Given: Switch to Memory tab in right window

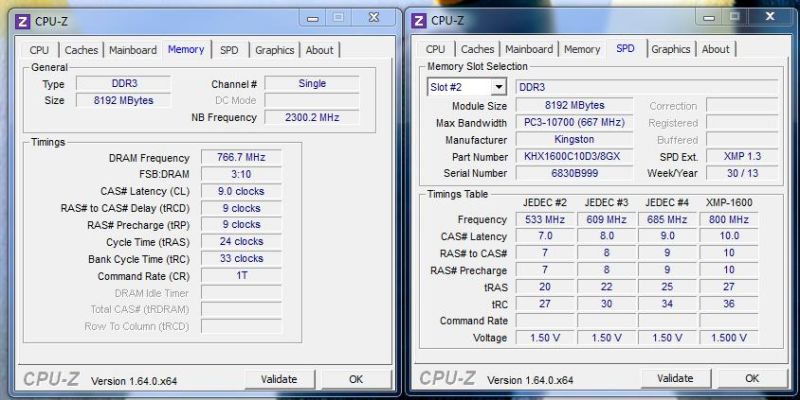Looking at the screenshot, I should 582,49.
